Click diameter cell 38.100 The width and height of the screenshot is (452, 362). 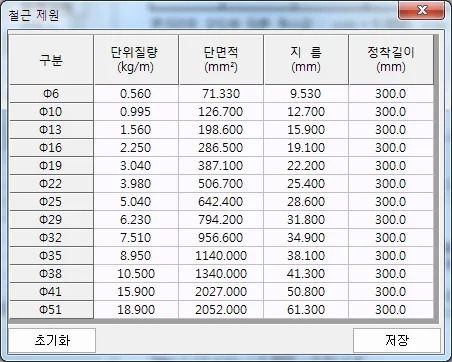click(x=306, y=256)
